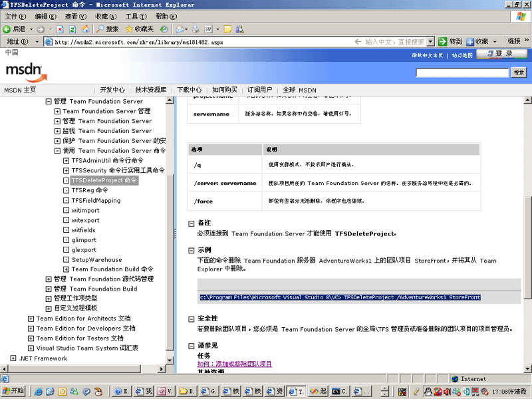The height and width of the screenshot is (399, 532).
Task: Click the content pane scroll-down arrow
Action: [x=527, y=368]
